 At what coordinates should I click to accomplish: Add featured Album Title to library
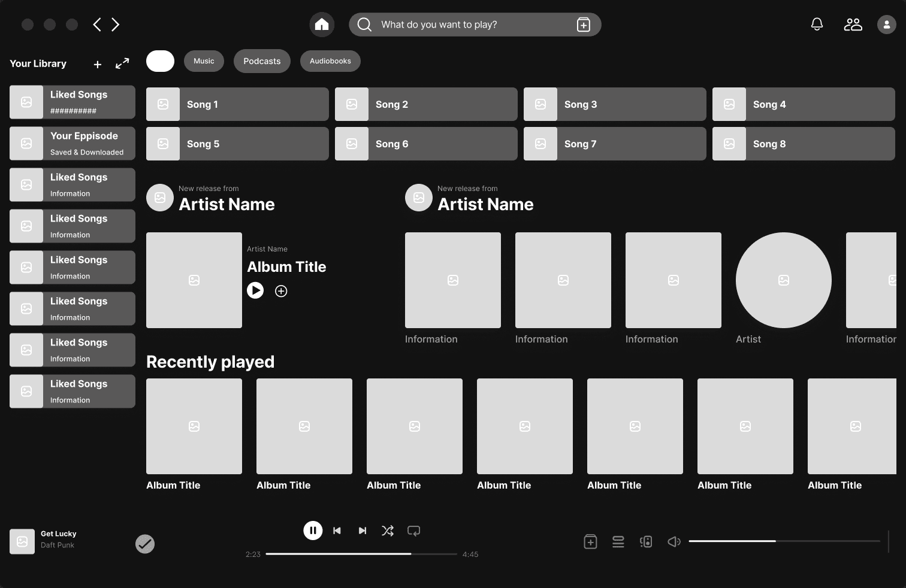pos(281,291)
